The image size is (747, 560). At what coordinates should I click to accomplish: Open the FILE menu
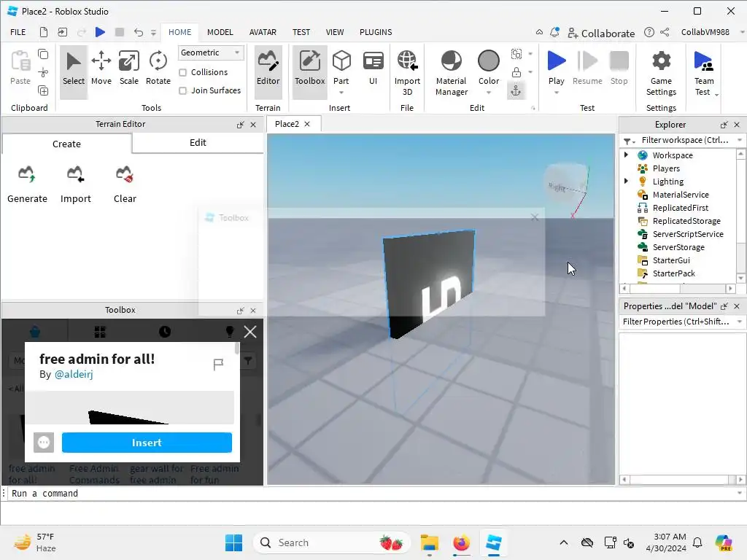18,32
